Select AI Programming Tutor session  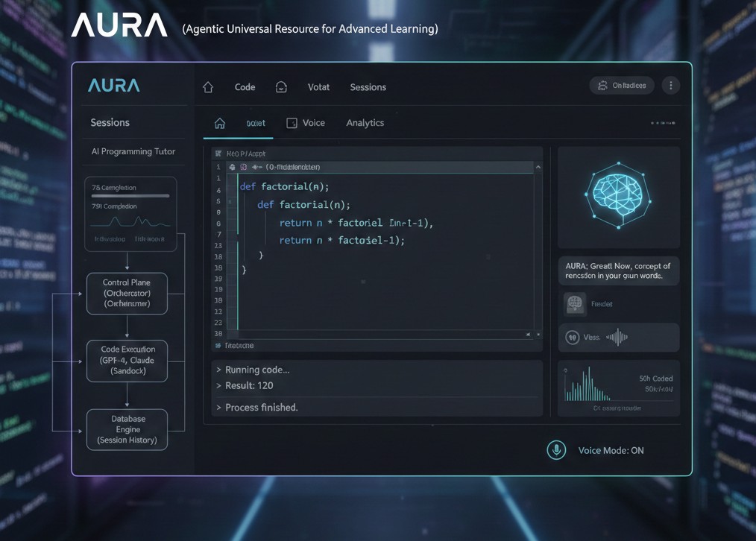(133, 151)
